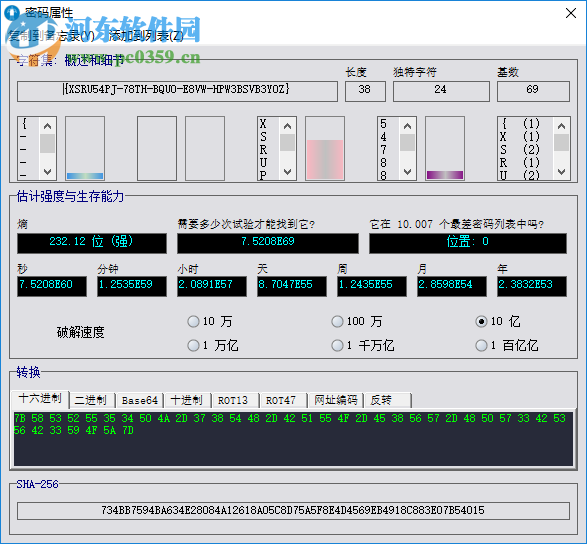Open the 复制到备忘录(Y) menu
This screenshot has height=544, width=587.
coord(52,36)
